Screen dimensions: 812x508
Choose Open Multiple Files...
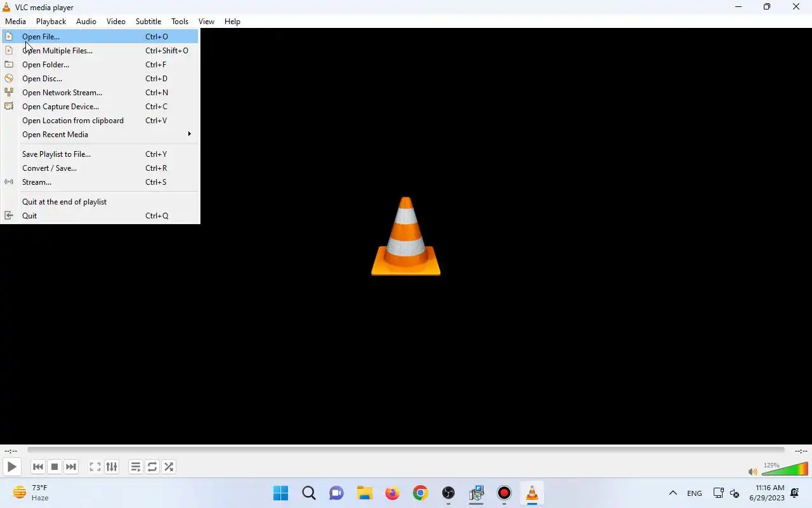coord(100,51)
